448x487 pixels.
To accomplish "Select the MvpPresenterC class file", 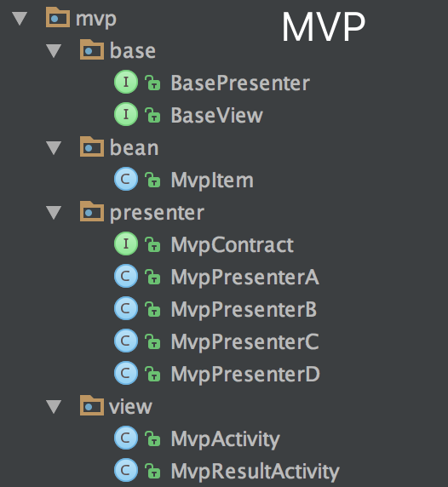I will tap(244, 342).
